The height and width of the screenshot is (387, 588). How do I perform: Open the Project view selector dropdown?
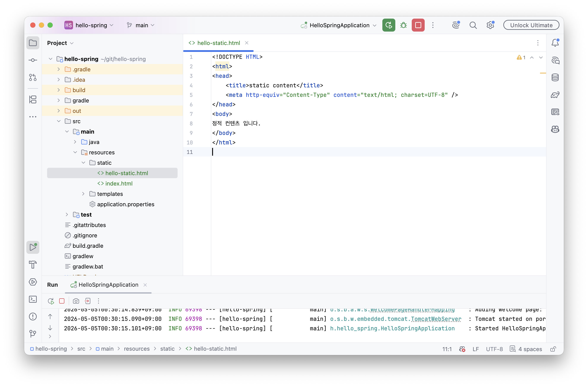[60, 43]
